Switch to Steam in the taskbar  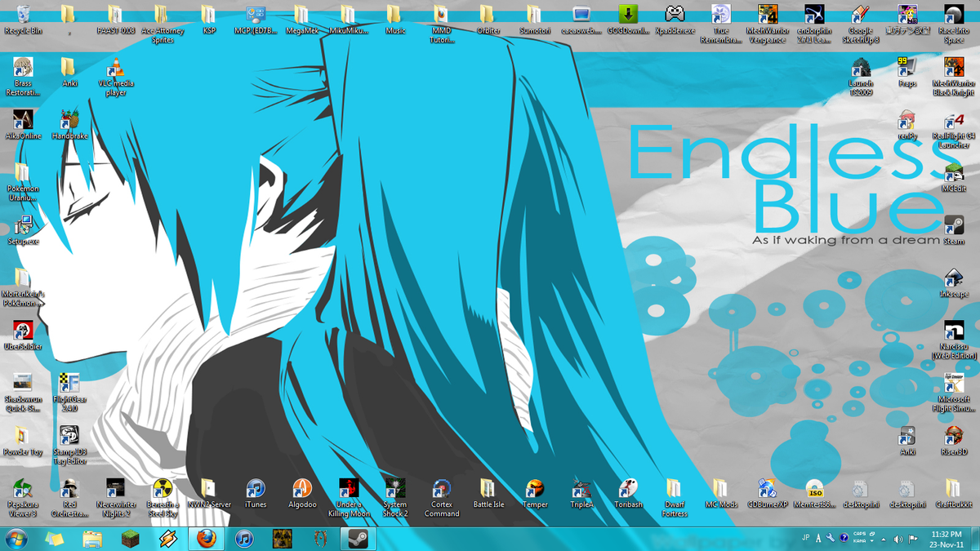click(358, 539)
